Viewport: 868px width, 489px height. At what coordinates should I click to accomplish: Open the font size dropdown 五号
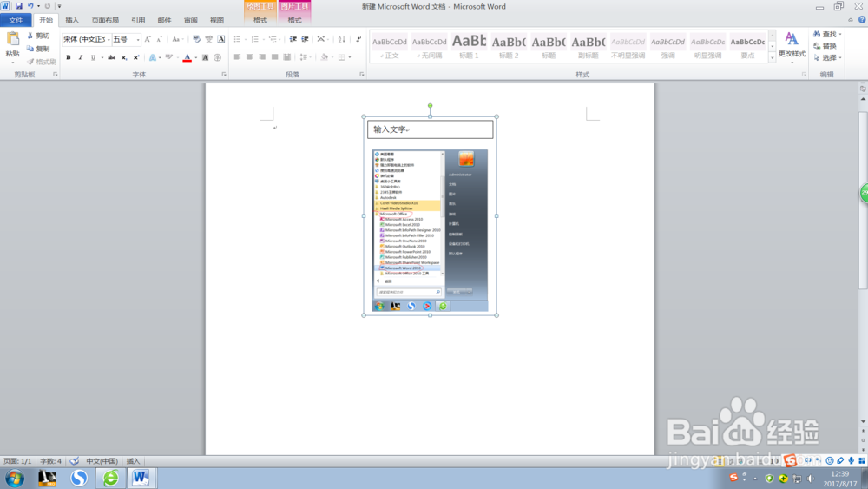(x=138, y=39)
